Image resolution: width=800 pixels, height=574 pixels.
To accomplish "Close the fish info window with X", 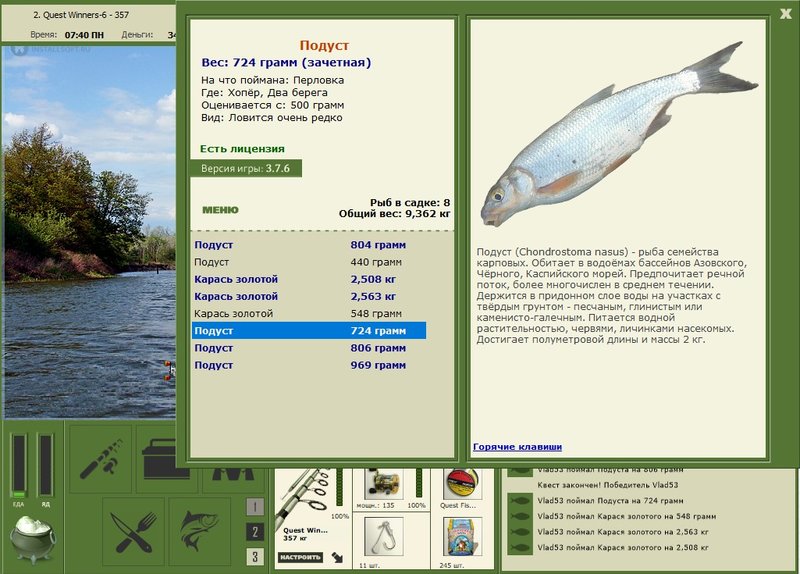I will (786, 14).
